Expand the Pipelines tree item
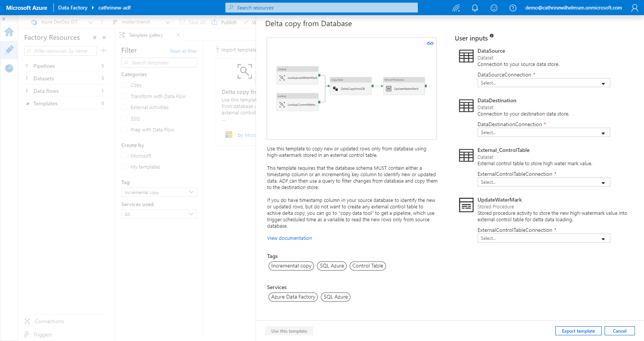 tap(27, 66)
